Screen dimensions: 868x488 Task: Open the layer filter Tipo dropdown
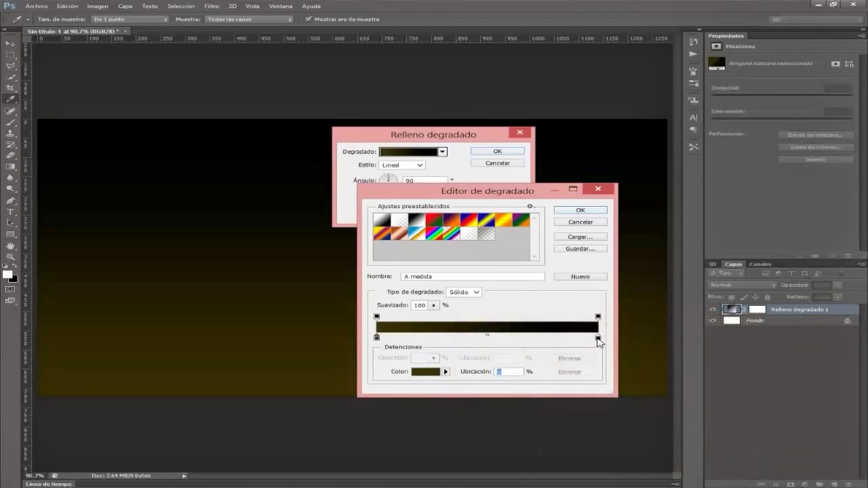pyautogui.click(x=727, y=273)
